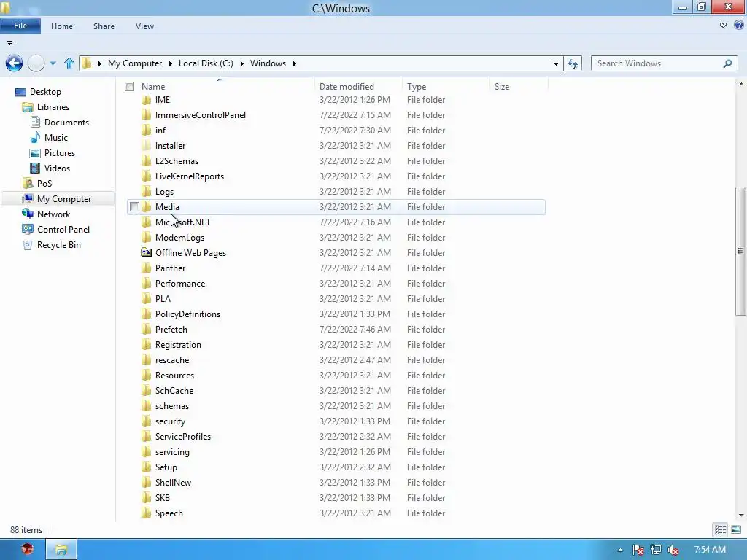Open the File Explorer taskbar button

pyautogui.click(x=61, y=550)
